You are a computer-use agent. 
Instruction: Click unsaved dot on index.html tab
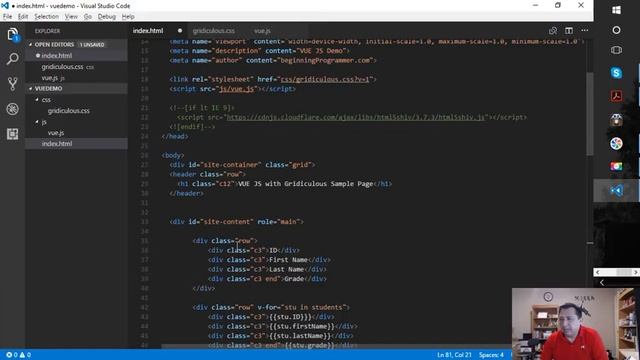pyautogui.click(x=180, y=31)
